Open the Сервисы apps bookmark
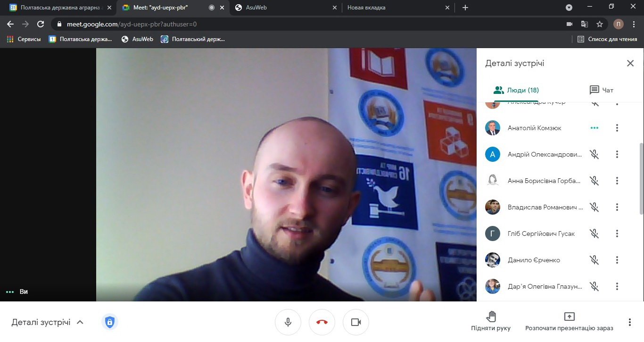644x342 pixels. tap(24, 39)
